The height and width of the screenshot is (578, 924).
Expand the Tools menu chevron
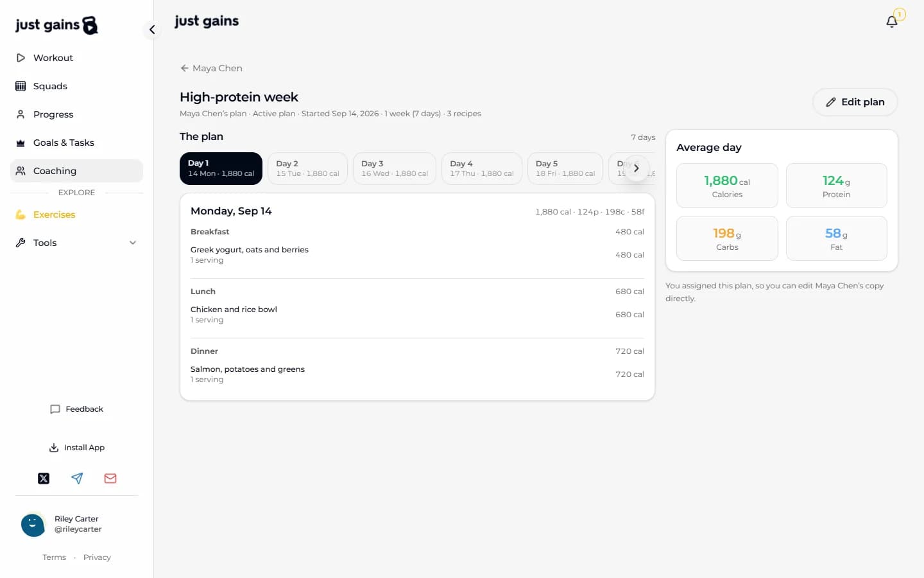[x=133, y=243]
